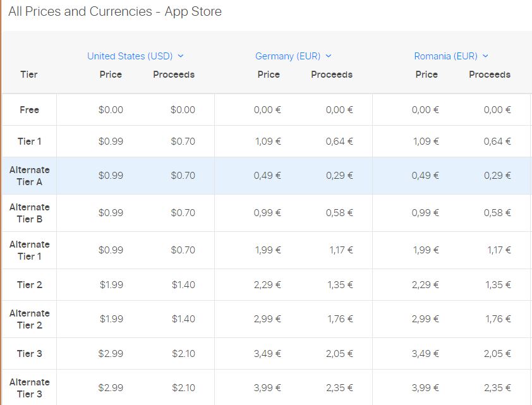
Task: Click Romania proceeds 2,35 € in Alternate Tier 3
Action: pos(497,388)
